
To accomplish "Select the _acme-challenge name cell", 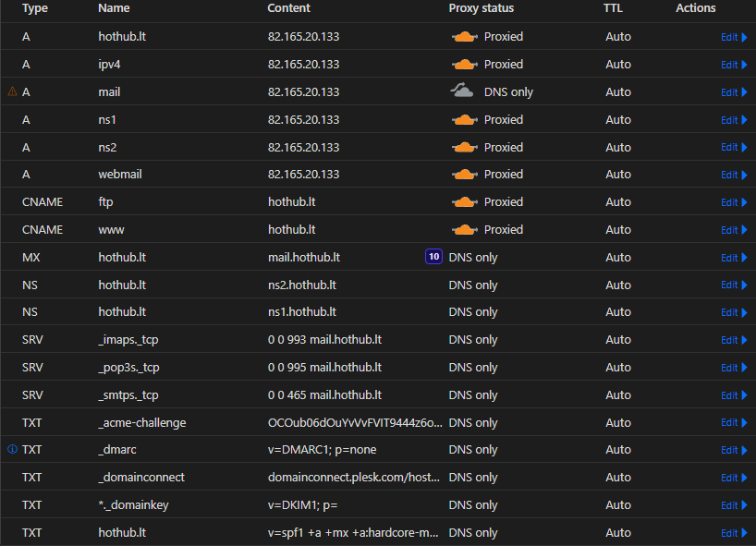I will (142, 422).
